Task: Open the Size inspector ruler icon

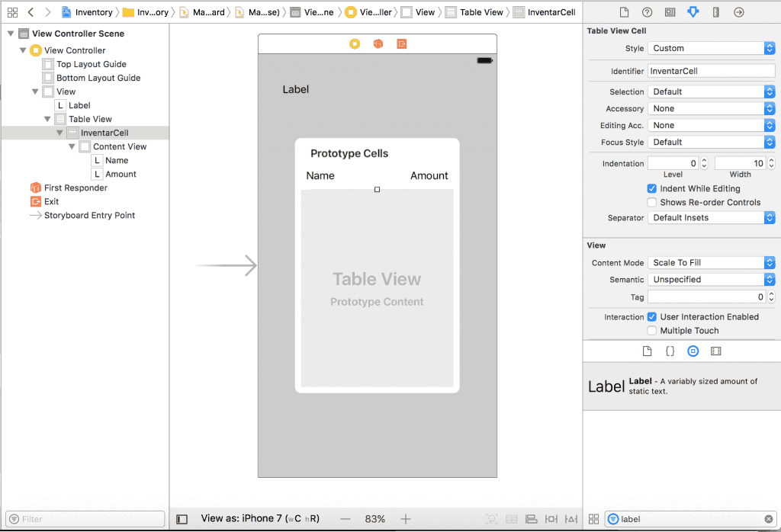Action: (x=715, y=12)
